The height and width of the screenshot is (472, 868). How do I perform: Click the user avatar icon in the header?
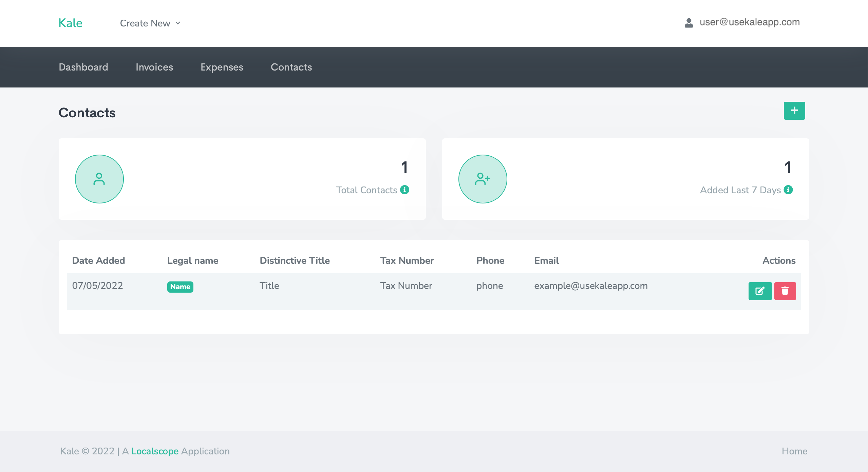(x=688, y=23)
